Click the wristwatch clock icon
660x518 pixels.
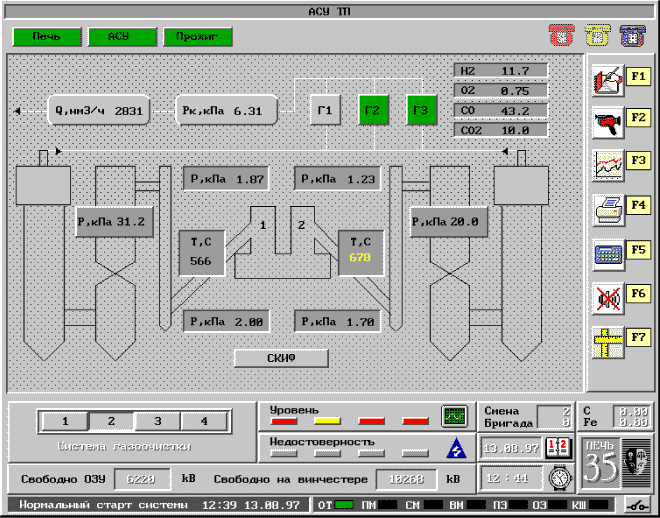click(556, 478)
